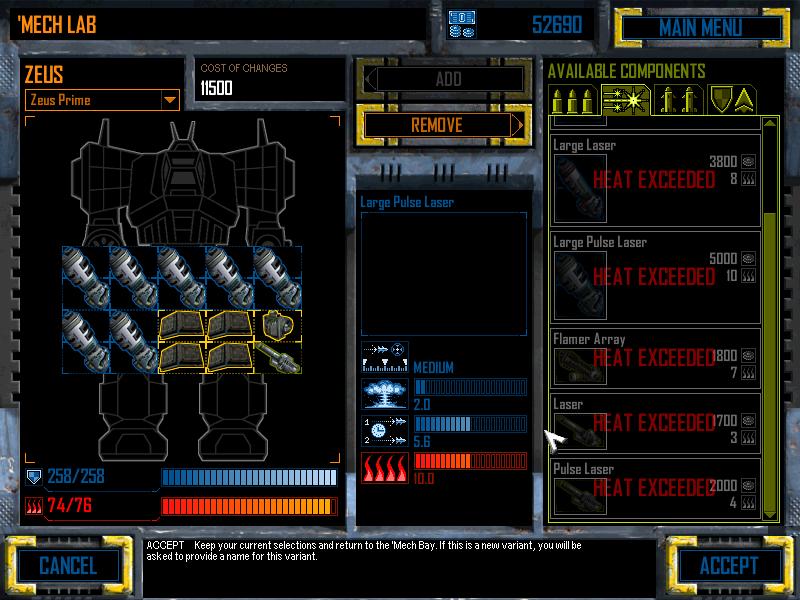Click the mech heat icon beside 74/76
Screen dimensions: 800x600
pos(34,506)
